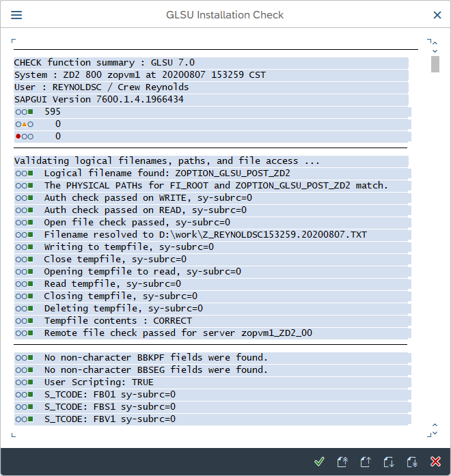The image size is (451, 476).
Task: Click the success count value 595
Action: [53, 112]
